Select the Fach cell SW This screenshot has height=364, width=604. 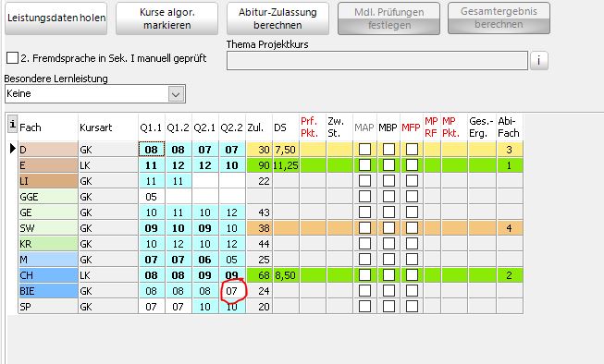[48, 228]
